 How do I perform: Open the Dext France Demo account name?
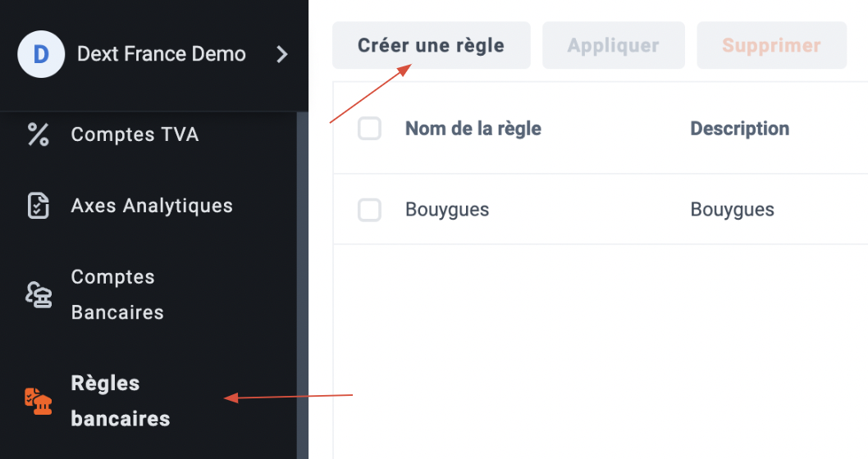pos(161,54)
